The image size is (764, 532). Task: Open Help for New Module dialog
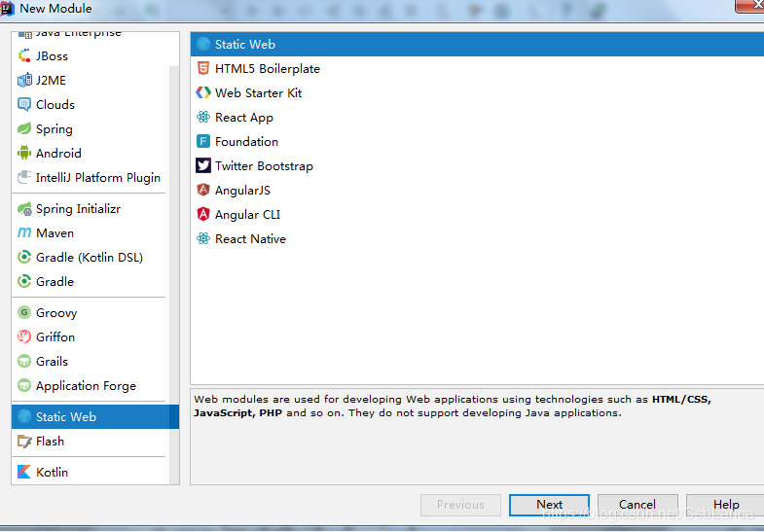(x=726, y=505)
